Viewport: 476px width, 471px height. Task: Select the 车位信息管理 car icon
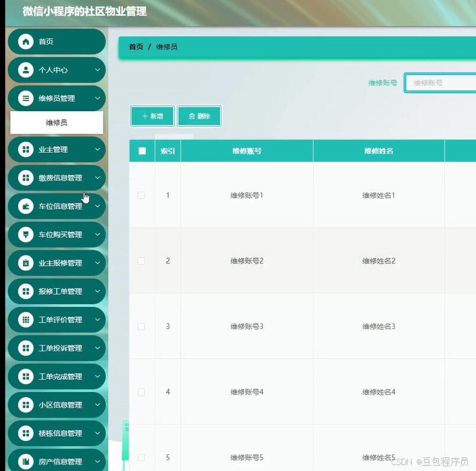point(25,206)
